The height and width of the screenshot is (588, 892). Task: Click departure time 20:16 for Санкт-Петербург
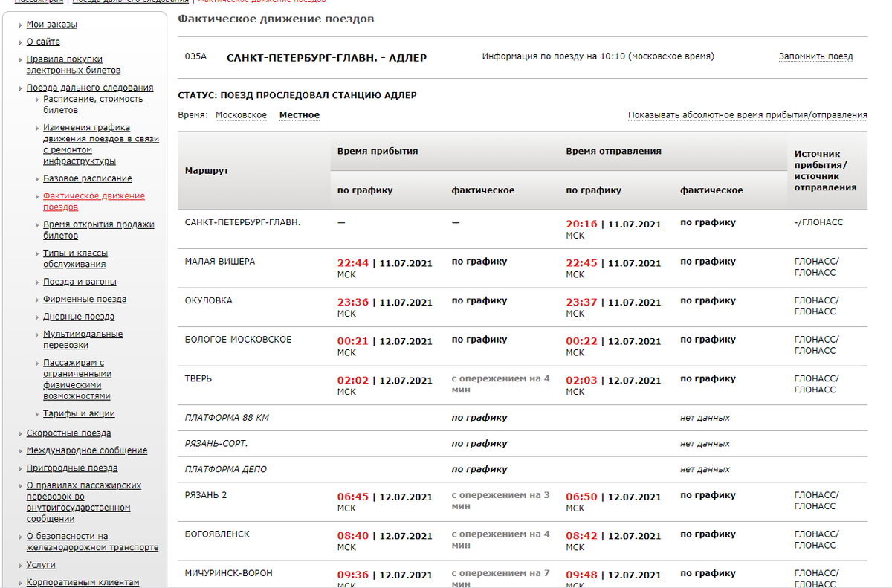[x=582, y=223]
